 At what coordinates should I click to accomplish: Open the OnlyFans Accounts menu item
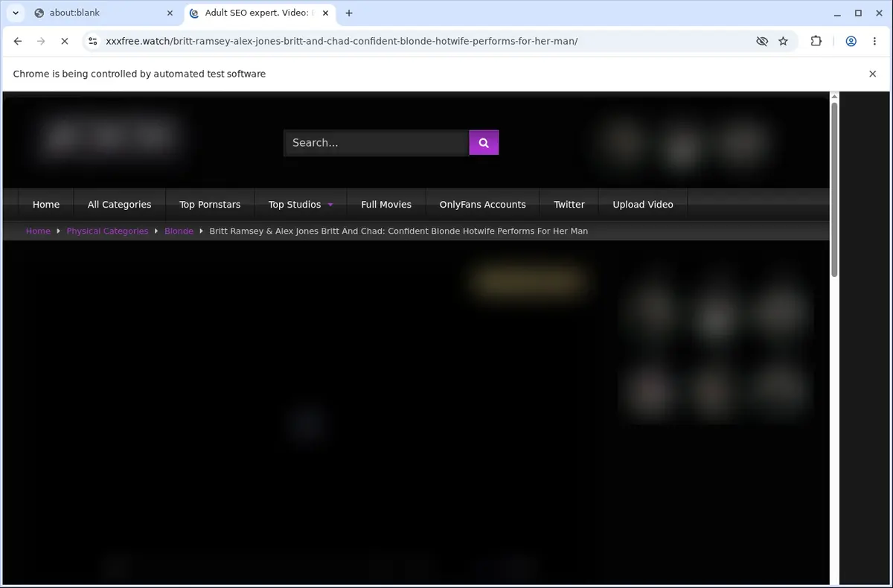[482, 205]
